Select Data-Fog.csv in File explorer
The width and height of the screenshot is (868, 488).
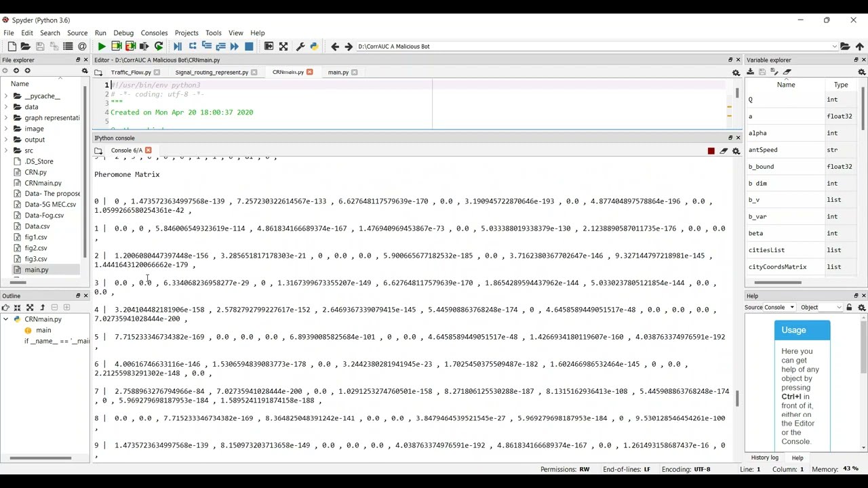(x=44, y=216)
